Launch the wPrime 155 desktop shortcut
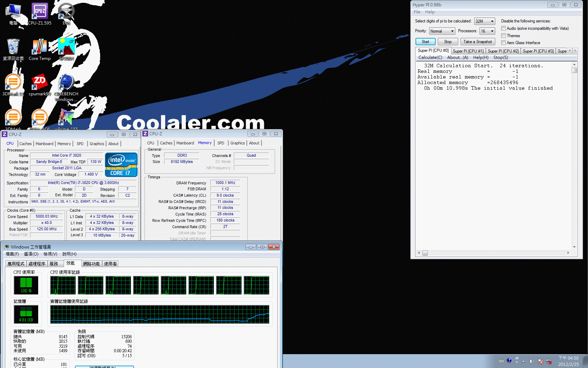 66,119
